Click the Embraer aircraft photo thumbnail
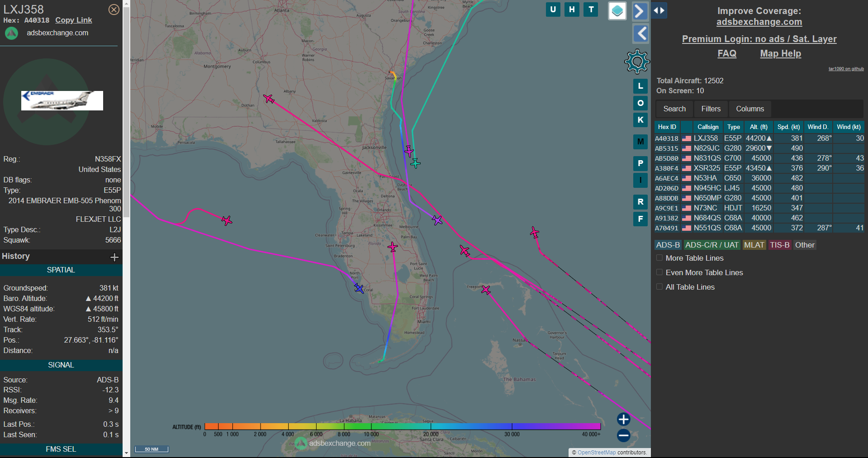The image size is (868, 458). (62, 100)
